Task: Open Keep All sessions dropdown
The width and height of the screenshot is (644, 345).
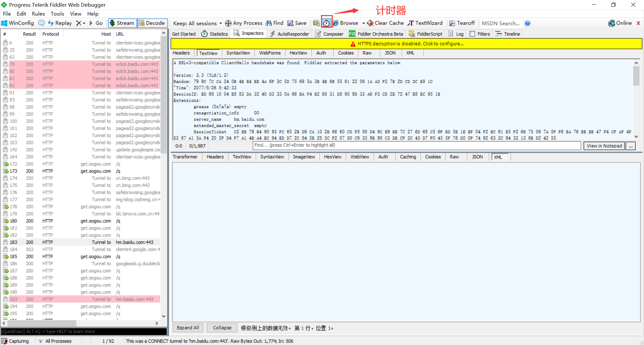Action: point(197,23)
